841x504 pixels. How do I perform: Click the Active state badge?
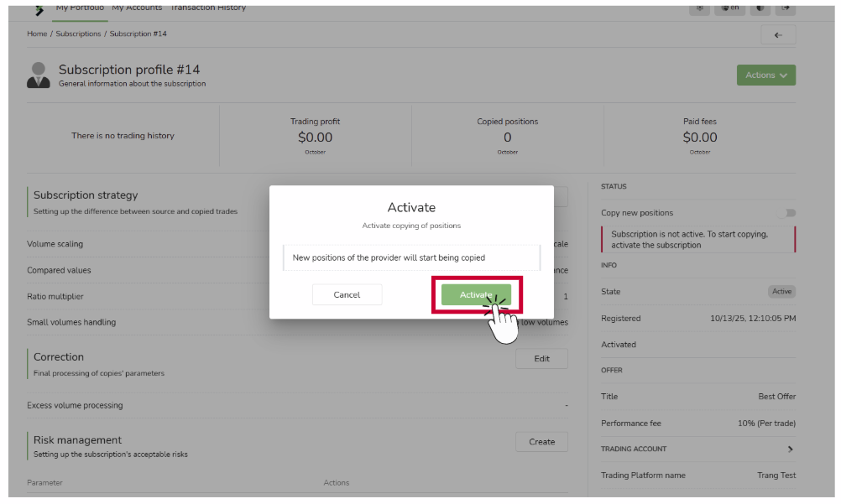[781, 292]
